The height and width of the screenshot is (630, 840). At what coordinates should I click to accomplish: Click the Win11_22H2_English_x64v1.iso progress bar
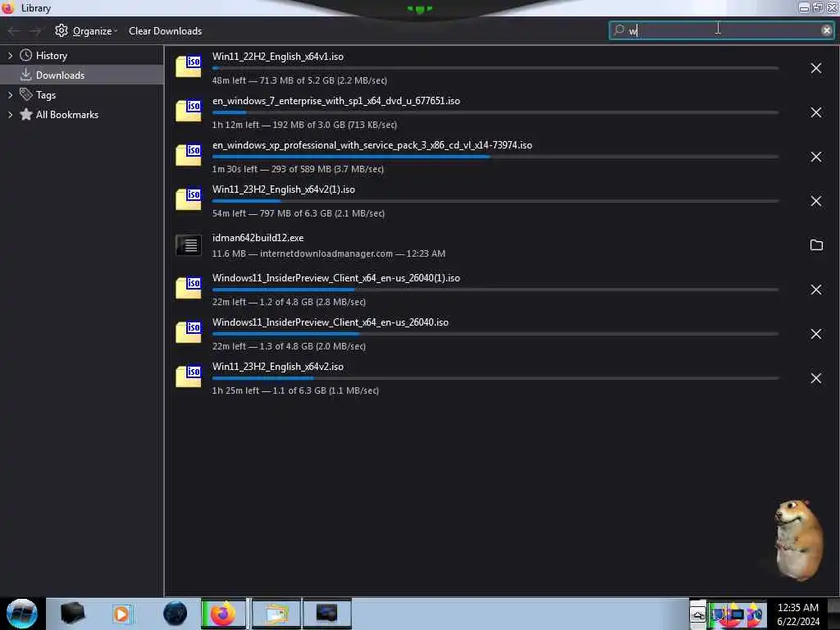point(495,69)
